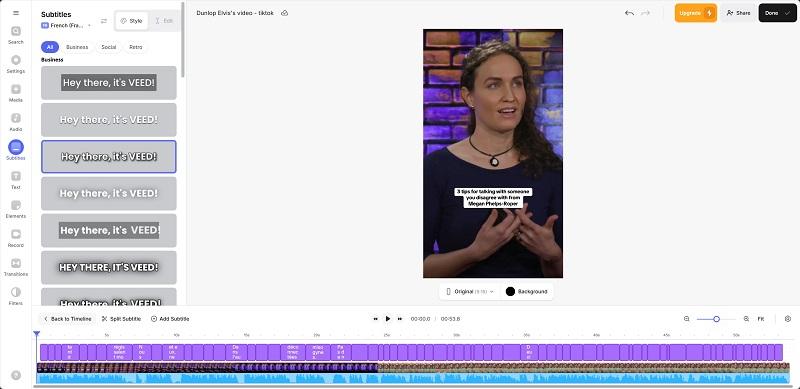Open the Transitions panel in sidebar

(x=16, y=268)
